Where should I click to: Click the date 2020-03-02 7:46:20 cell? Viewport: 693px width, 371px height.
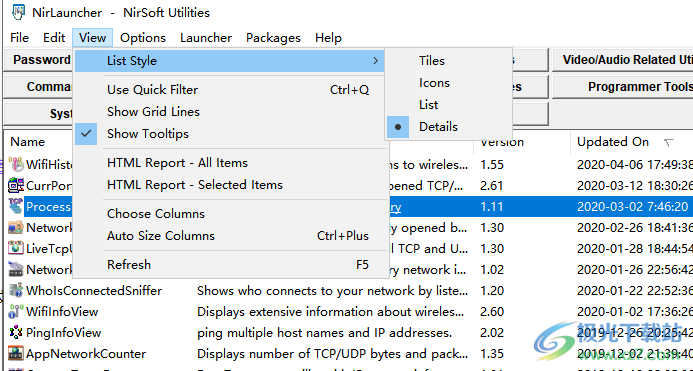pos(633,207)
